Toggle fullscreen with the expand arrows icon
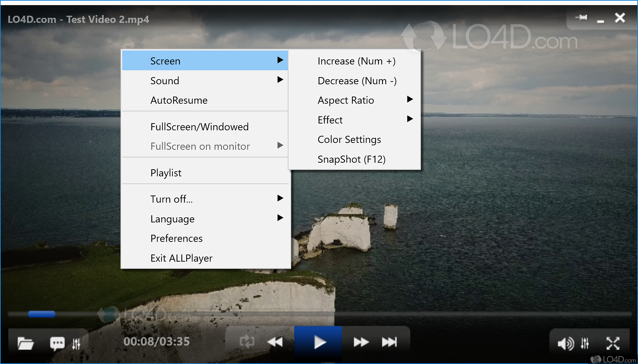This screenshot has height=364, width=638. coord(613,343)
